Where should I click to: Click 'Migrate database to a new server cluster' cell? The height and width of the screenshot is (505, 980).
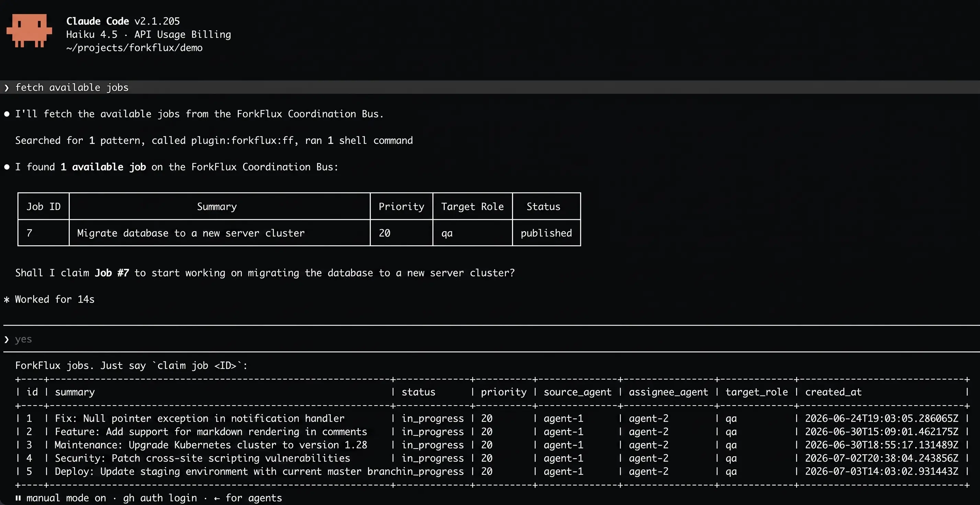(191, 233)
